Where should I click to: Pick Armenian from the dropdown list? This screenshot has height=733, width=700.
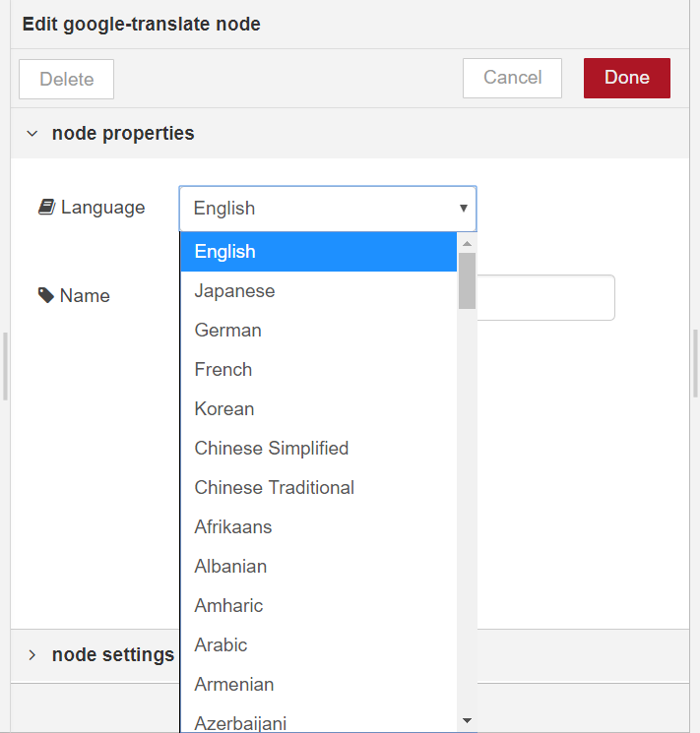click(x=319, y=685)
